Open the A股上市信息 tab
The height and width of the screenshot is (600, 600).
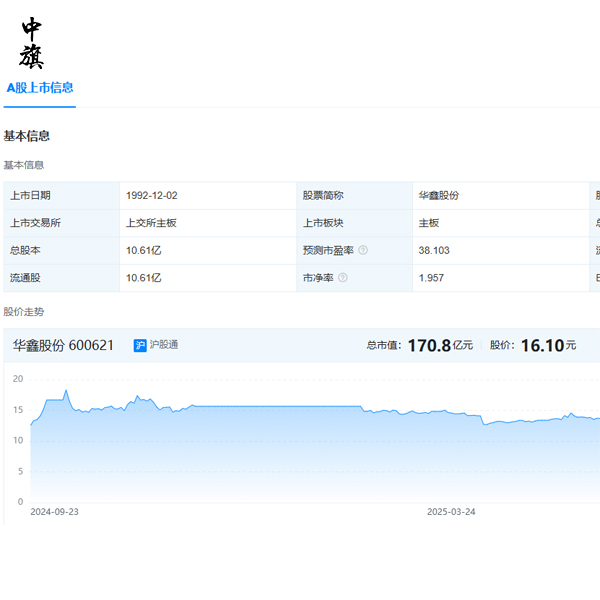(40, 88)
